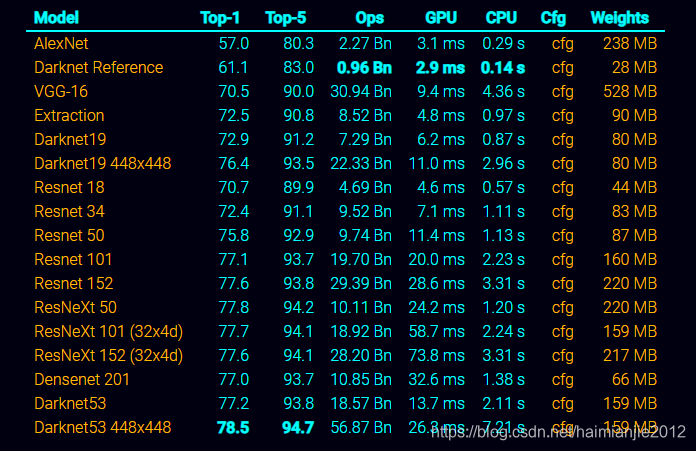Screen dimensions: 696x451
Task: Open the cfg link in Densenet 201 row
Action: click(x=562, y=380)
